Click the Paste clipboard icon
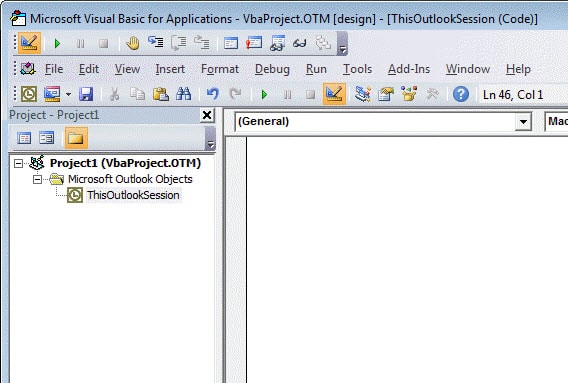Viewport: 568px width, 383px height. click(160, 94)
